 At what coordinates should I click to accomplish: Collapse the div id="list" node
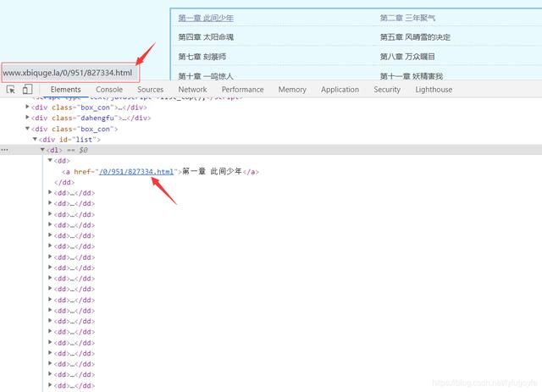35,140
